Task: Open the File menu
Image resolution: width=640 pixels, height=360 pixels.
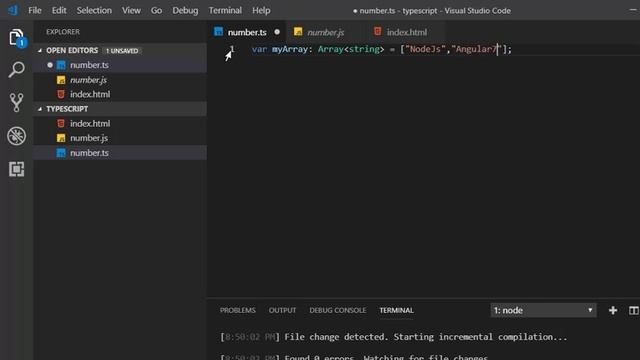Action: point(35,11)
